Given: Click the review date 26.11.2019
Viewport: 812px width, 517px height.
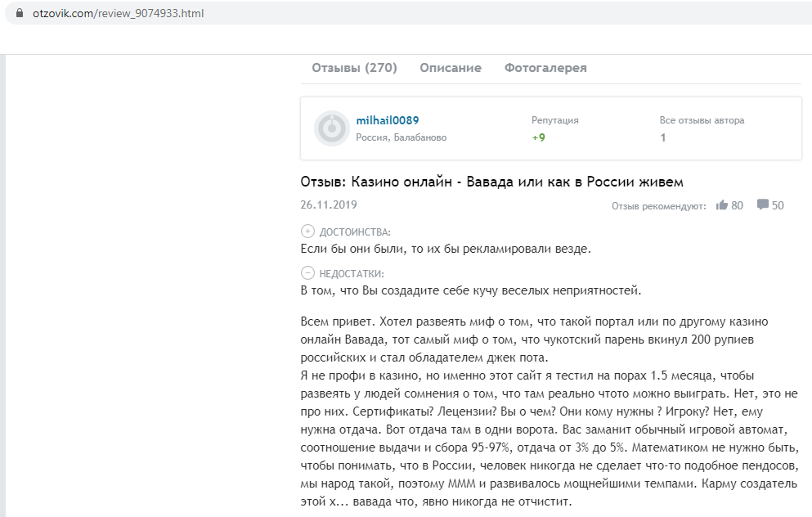Looking at the screenshot, I should pyautogui.click(x=329, y=205).
